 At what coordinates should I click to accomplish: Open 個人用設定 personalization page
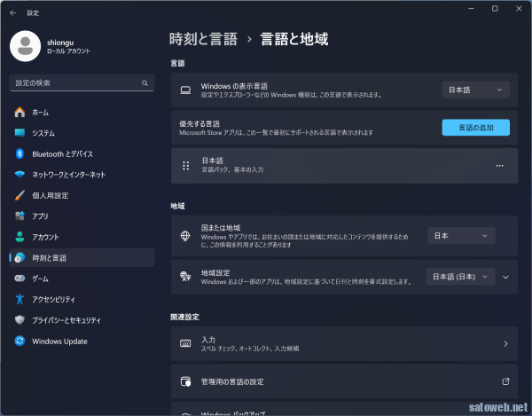click(51, 195)
